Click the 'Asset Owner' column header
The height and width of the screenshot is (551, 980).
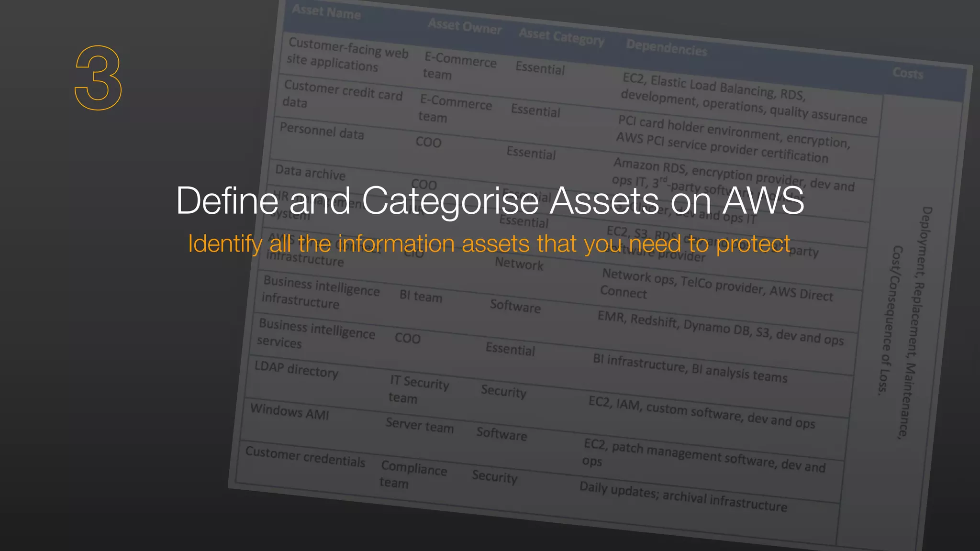[x=465, y=26]
